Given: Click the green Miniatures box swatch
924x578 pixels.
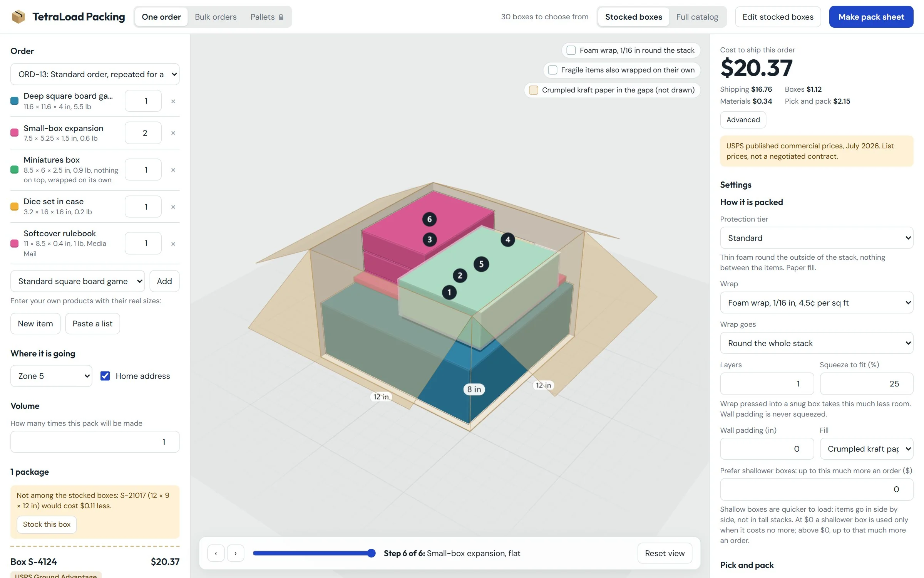Looking at the screenshot, I should (x=15, y=170).
